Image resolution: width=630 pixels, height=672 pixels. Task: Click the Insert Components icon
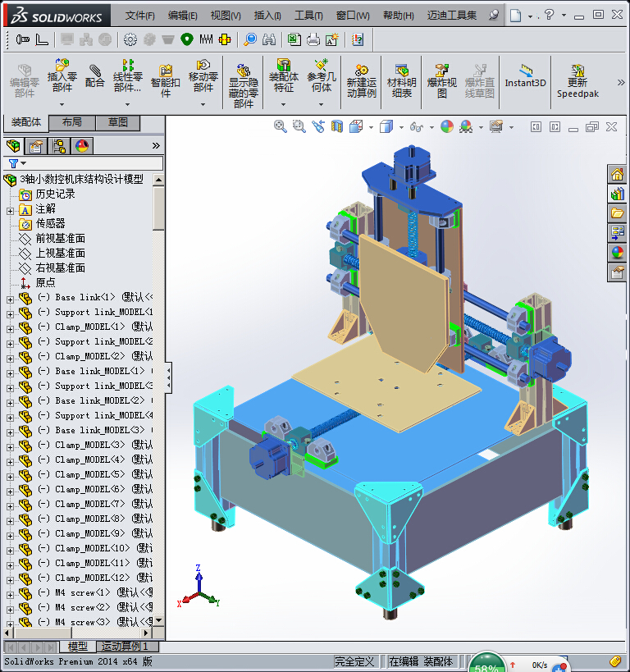(x=62, y=75)
